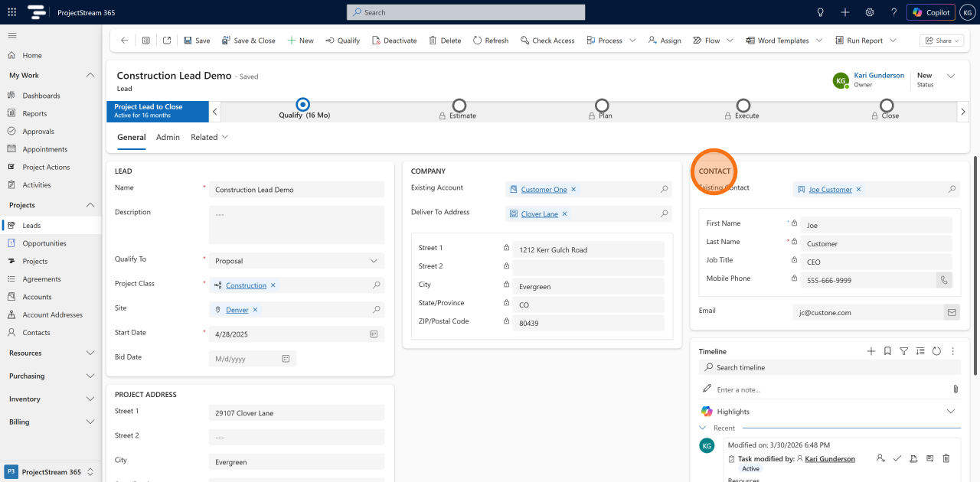Image resolution: width=980 pixels, height=482 pixels.
Task: Click the phone icon beside Mobile Phone
Action: (x=944, y=280)
